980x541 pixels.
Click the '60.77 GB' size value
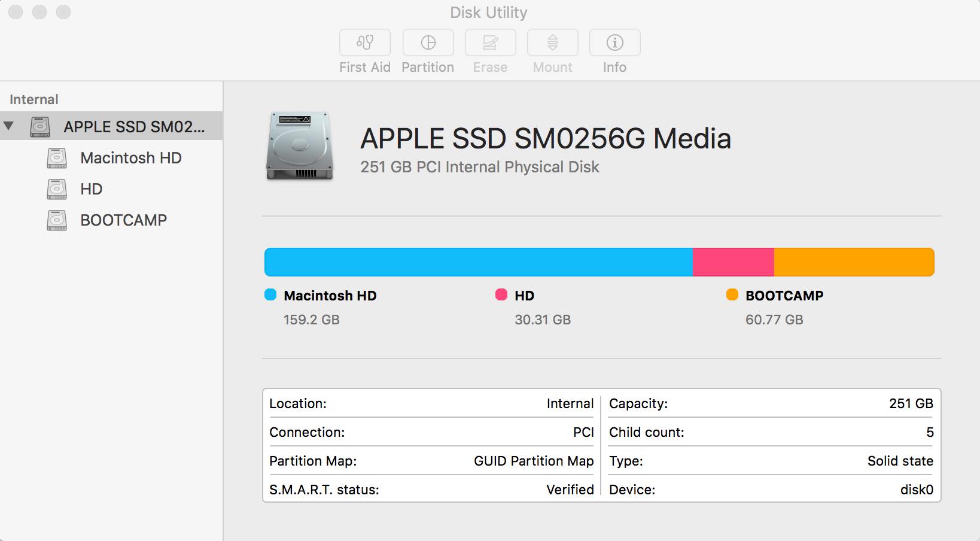click(774, 320)
